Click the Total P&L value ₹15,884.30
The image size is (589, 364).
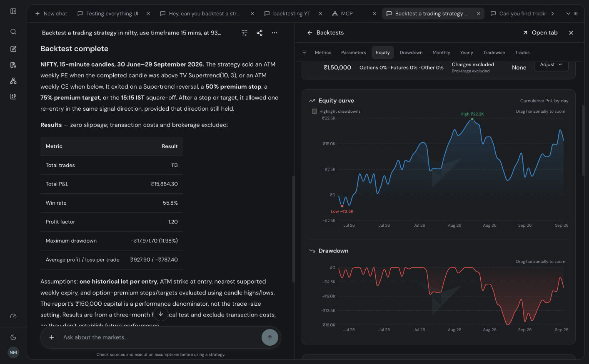coord(164,184)
